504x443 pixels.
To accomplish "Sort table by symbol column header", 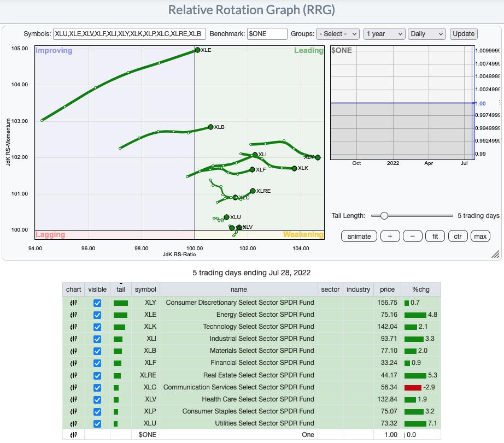I will click(145, 290).
